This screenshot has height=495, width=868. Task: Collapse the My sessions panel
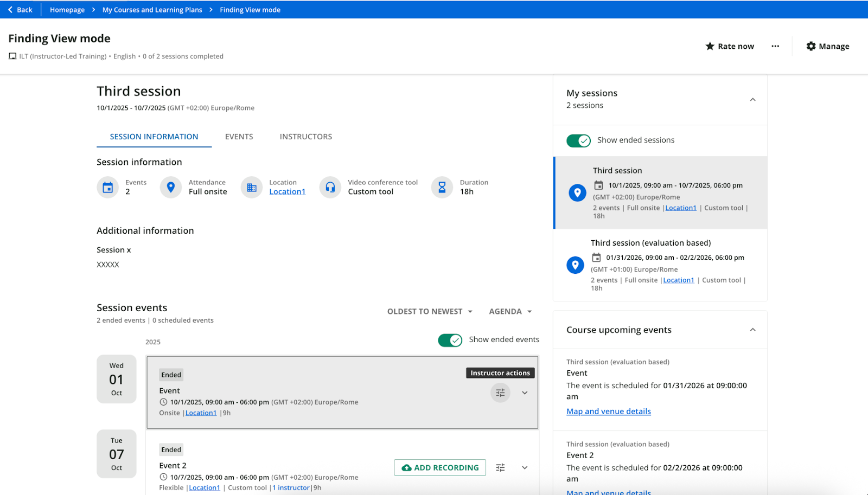[x=752, y=100]
